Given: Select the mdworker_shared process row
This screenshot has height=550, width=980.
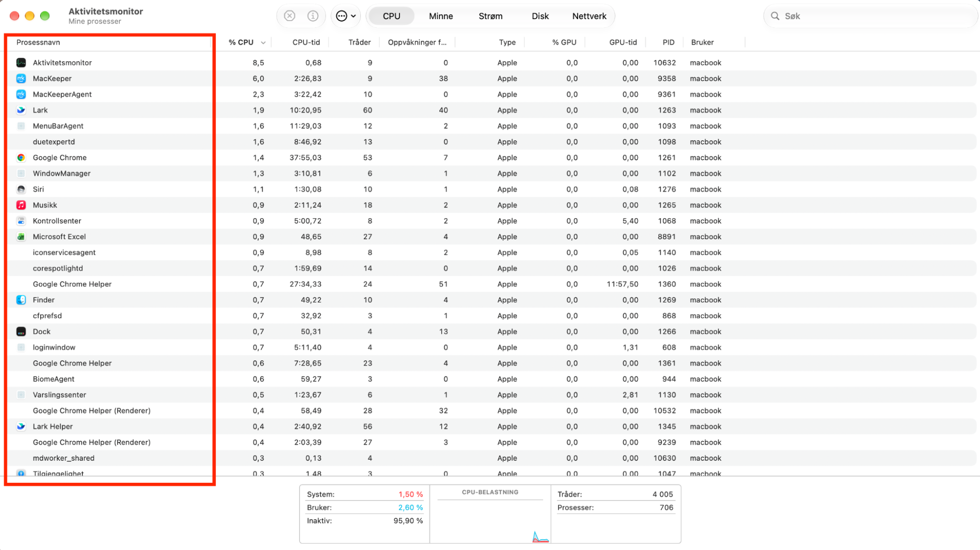Looking at the screenshot, I should (x=492, y=458).
